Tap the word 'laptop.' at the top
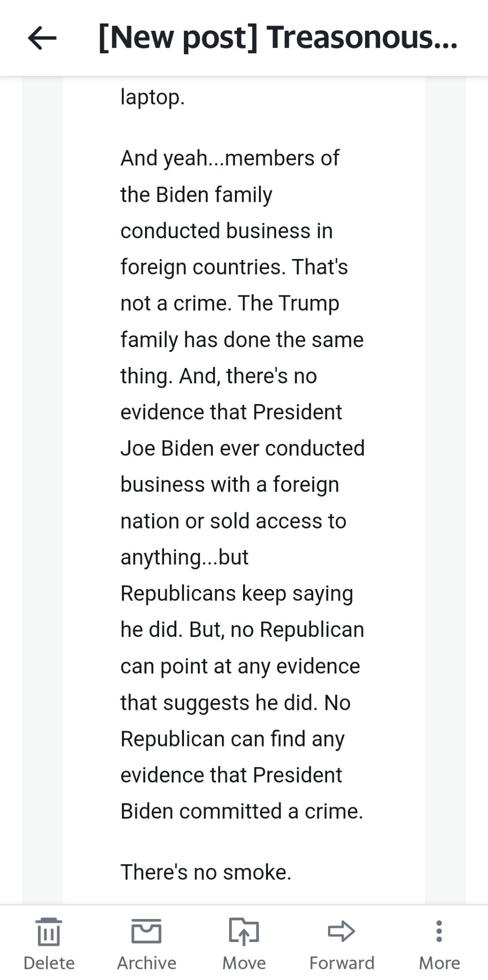Screen dimensions: 488x980 [x=152, y=98]
